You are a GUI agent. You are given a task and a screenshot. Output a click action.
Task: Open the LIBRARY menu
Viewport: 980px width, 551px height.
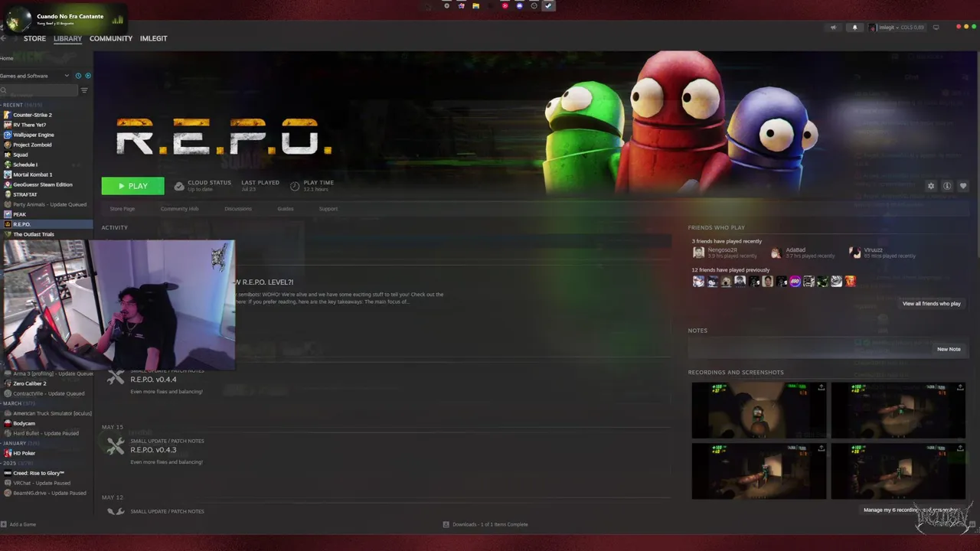click(67, 38)
